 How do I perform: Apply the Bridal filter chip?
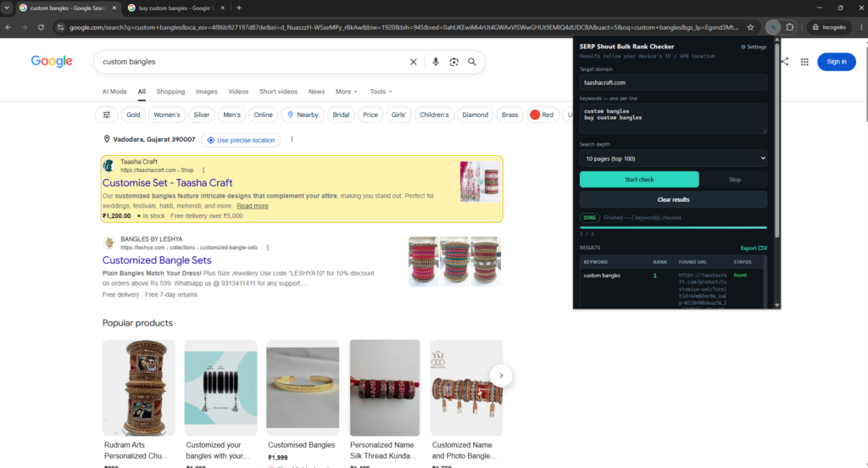341,114
